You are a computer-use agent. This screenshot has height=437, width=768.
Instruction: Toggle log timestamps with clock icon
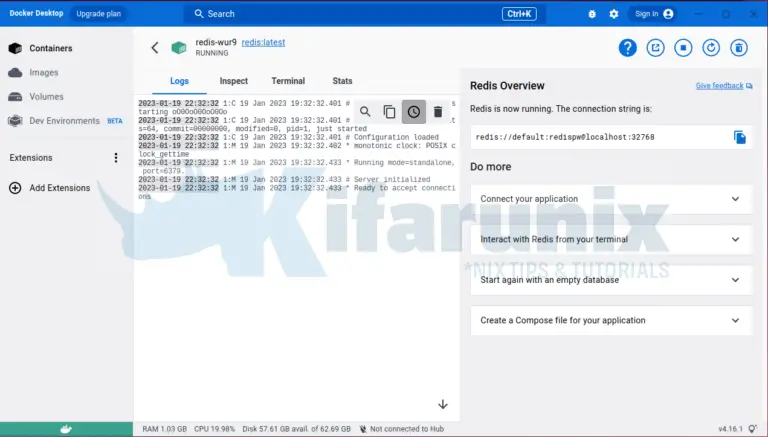(413, 112)
